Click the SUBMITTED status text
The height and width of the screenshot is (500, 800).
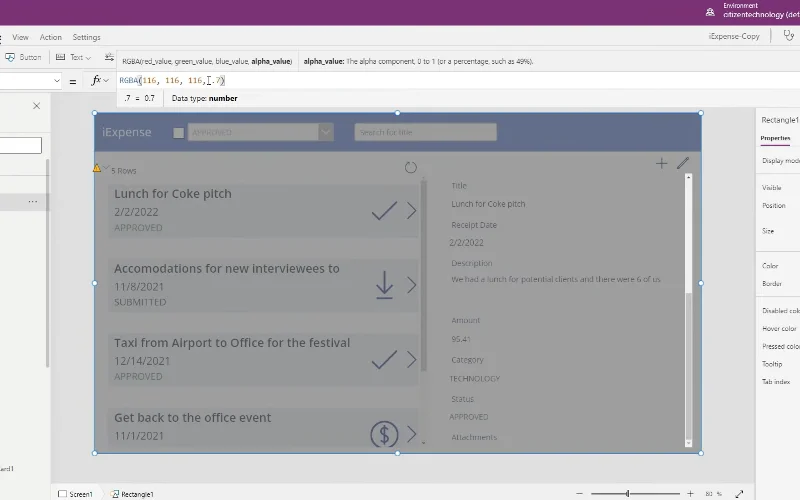(x=140, y=302)
